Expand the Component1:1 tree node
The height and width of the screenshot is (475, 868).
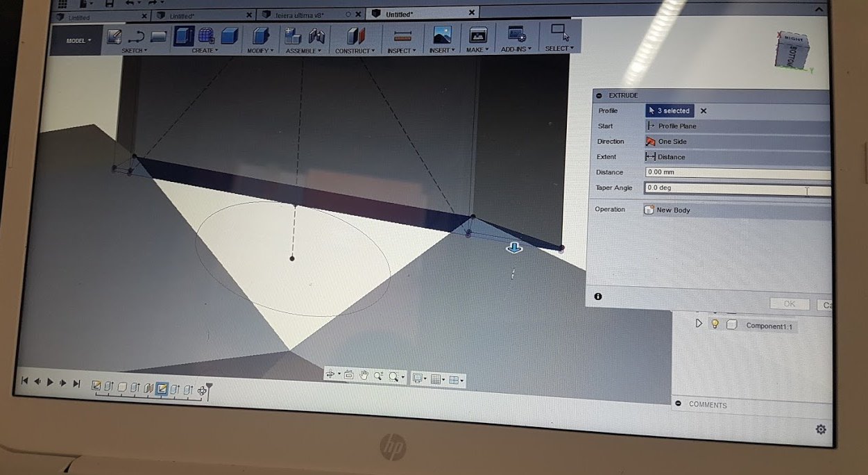[699, 323]
